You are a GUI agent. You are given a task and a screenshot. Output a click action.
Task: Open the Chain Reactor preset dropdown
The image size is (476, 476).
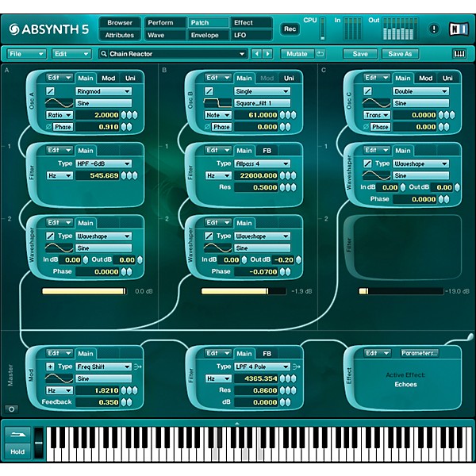173,54
